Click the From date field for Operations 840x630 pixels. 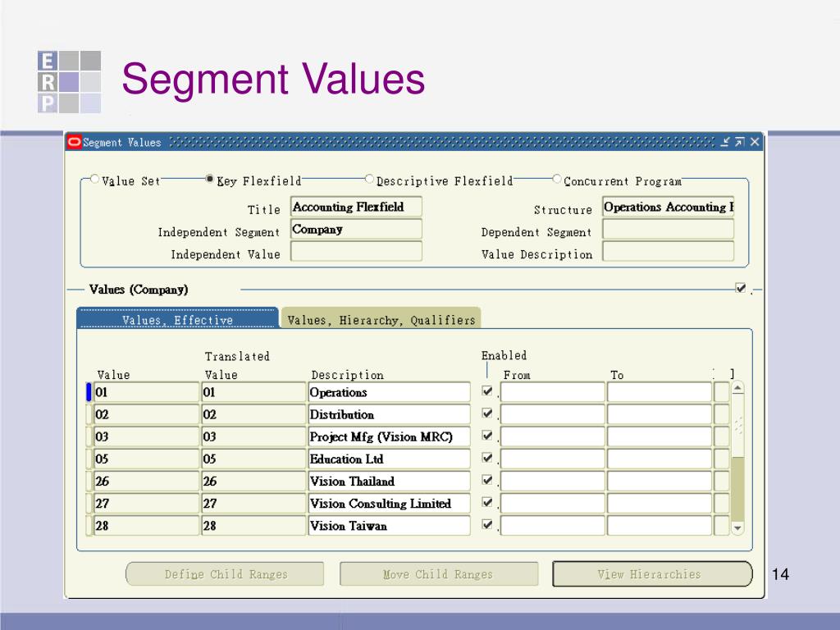coord(552,392)
